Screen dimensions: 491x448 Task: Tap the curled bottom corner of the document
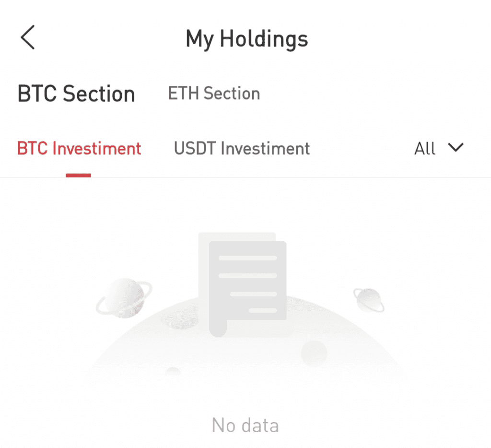click(x=218, y=329)
